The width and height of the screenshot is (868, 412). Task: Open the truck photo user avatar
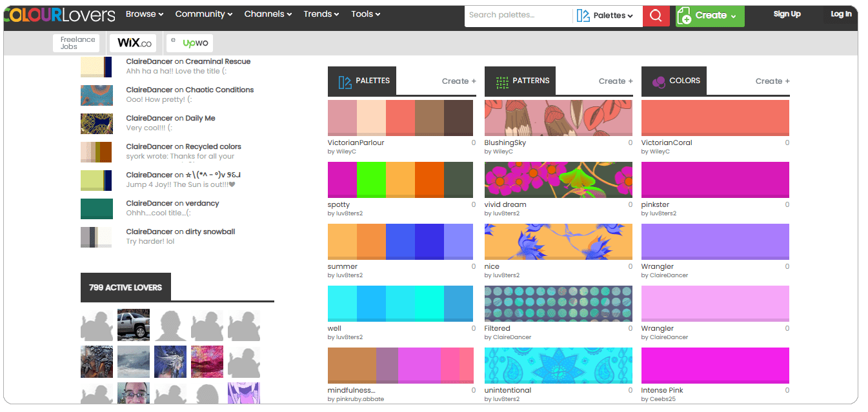click(x=134, y=325)
